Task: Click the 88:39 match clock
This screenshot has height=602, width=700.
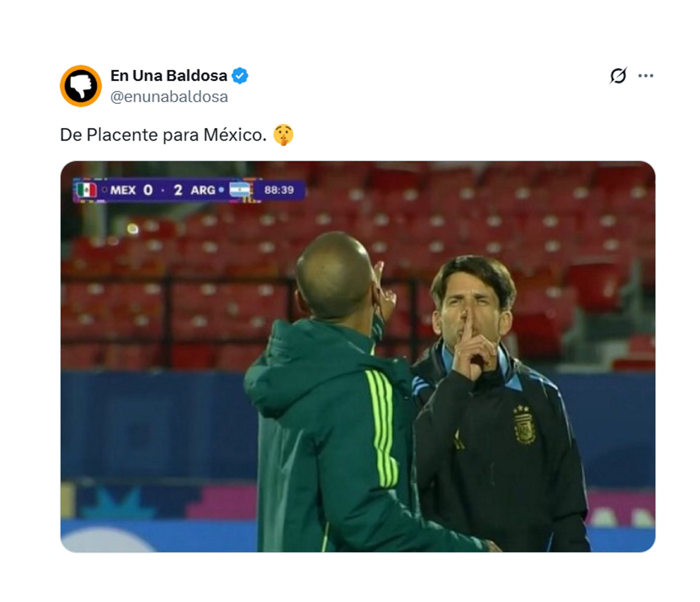Action: click(x=279, y=190)
